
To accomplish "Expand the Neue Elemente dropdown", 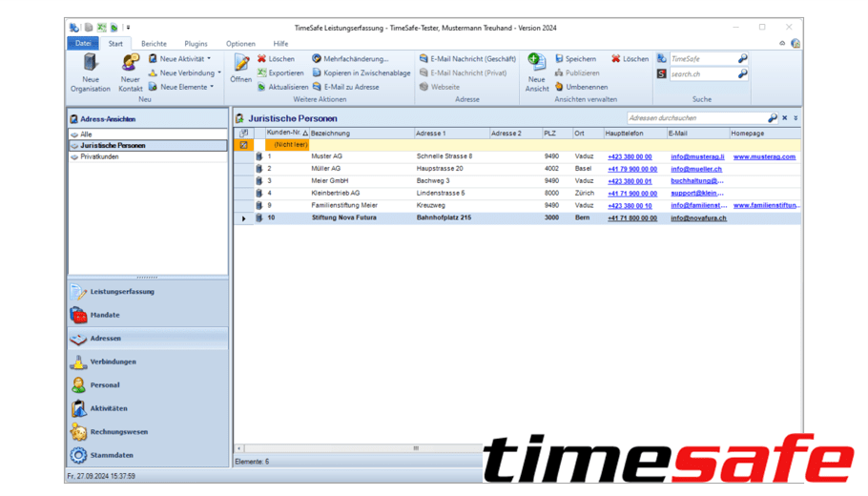I will pos(212,87).
